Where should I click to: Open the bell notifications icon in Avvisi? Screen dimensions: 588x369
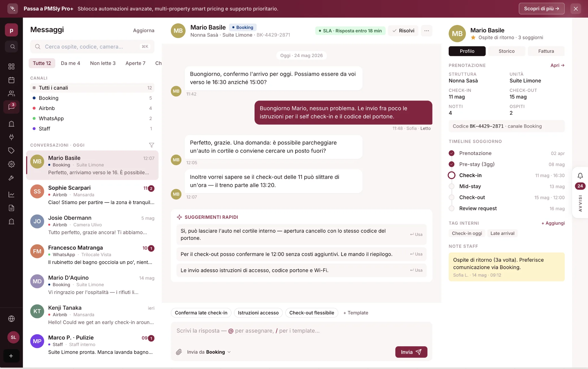tap(580, 176)
